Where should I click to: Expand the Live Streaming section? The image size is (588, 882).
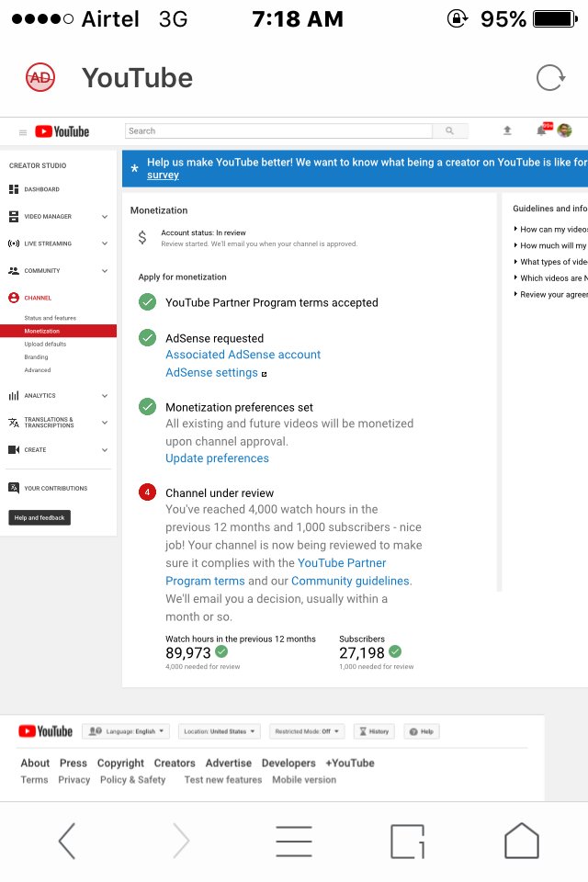pyautogui.click(x=105, y=243)
